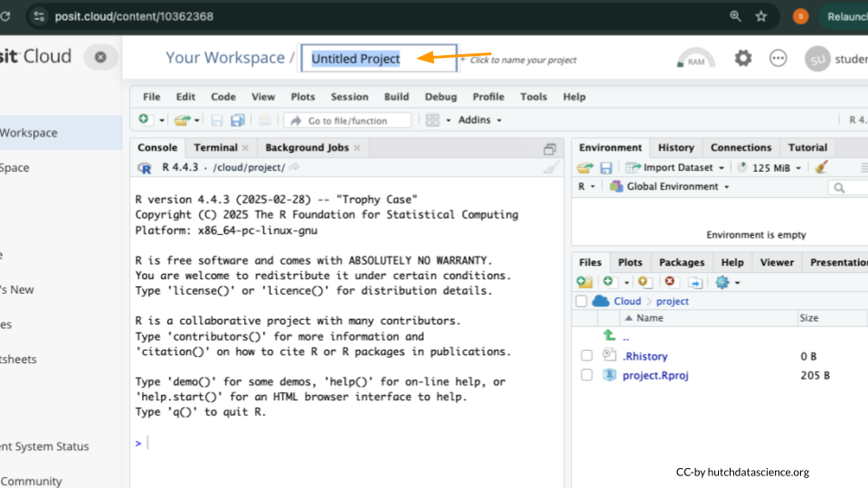Open the R language selector dropdown
Image resolution: width=868 pixels, height=488 pixels.
coord(586,187)
